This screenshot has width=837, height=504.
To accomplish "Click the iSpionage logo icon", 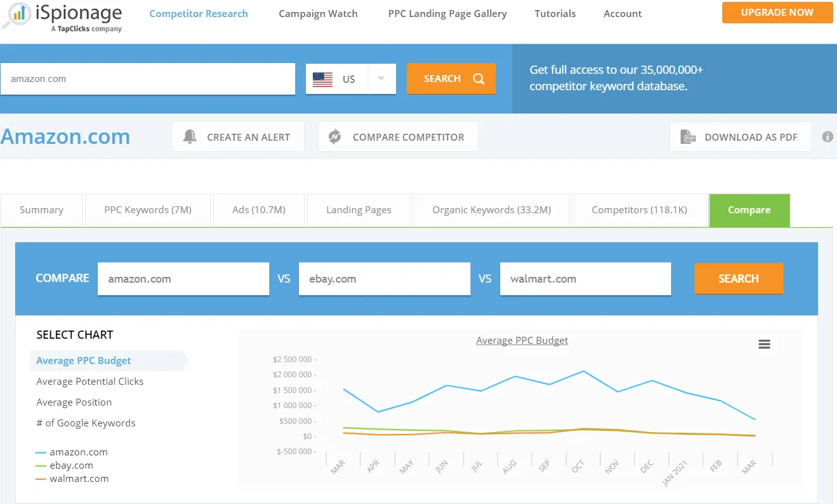I will tap(18, 16).
